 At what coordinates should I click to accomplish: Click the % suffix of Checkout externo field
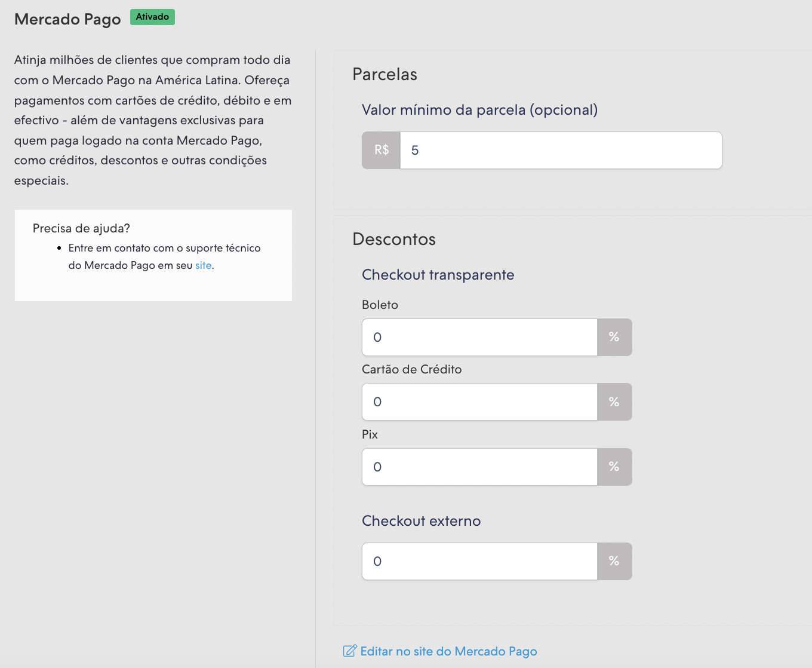coord(614,561)
